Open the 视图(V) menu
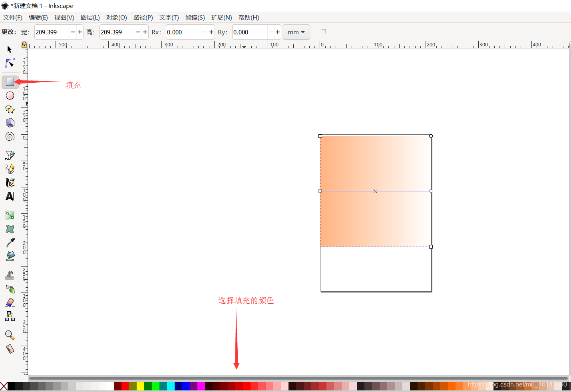Viewport: 571px width, 392px height. coord(64,17)
